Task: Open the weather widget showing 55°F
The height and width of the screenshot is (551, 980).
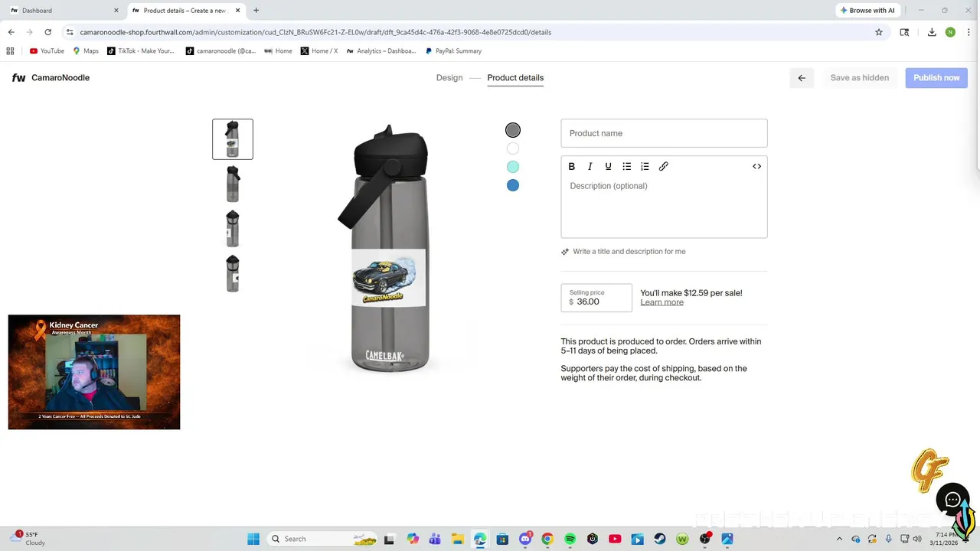Action: click(x=29, y=539)
